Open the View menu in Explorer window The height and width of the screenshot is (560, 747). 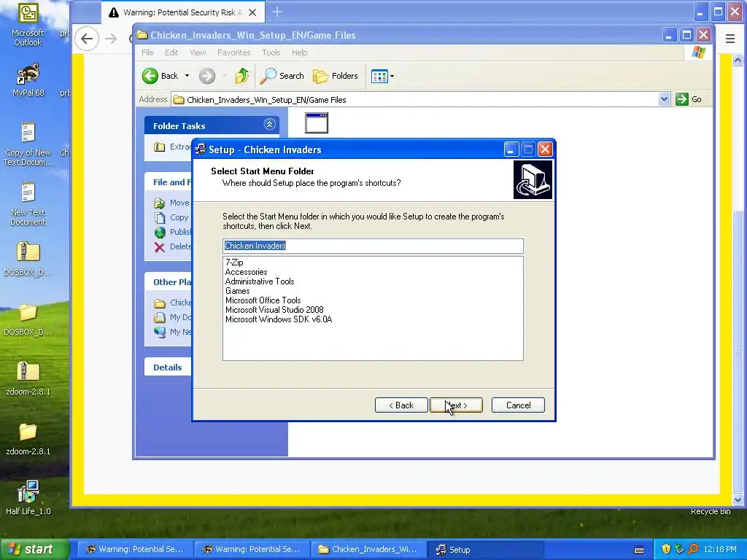click(198, 52)
